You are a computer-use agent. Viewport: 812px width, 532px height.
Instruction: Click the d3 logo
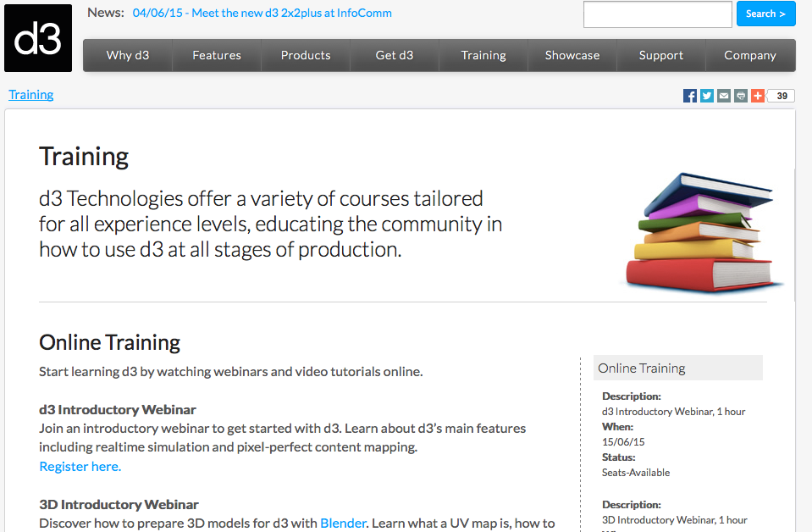(38, 38)
